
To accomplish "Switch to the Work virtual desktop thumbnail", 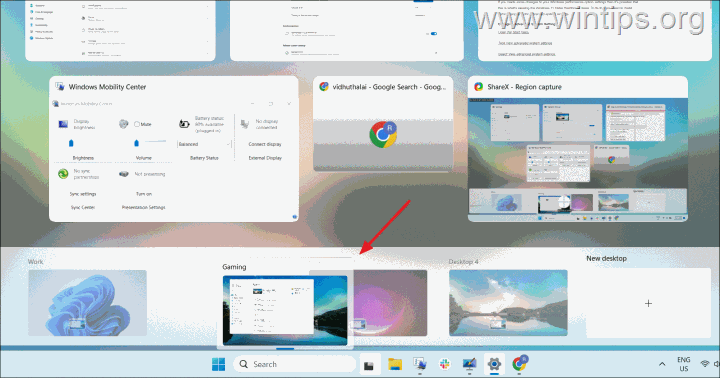I will click(87, 303).
